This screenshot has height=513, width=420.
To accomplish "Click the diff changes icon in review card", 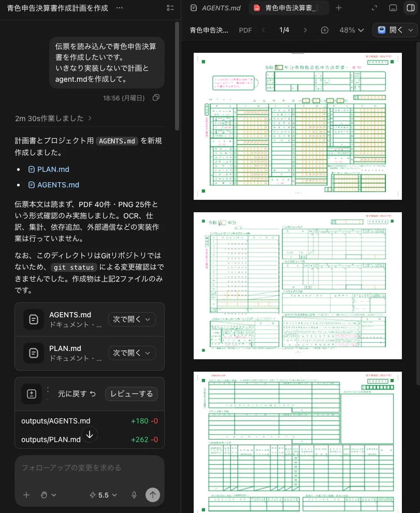I will 32,394.
